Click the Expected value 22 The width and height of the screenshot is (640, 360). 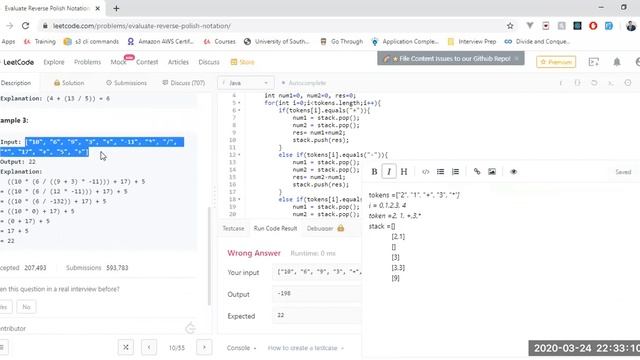tap(281, 316)
